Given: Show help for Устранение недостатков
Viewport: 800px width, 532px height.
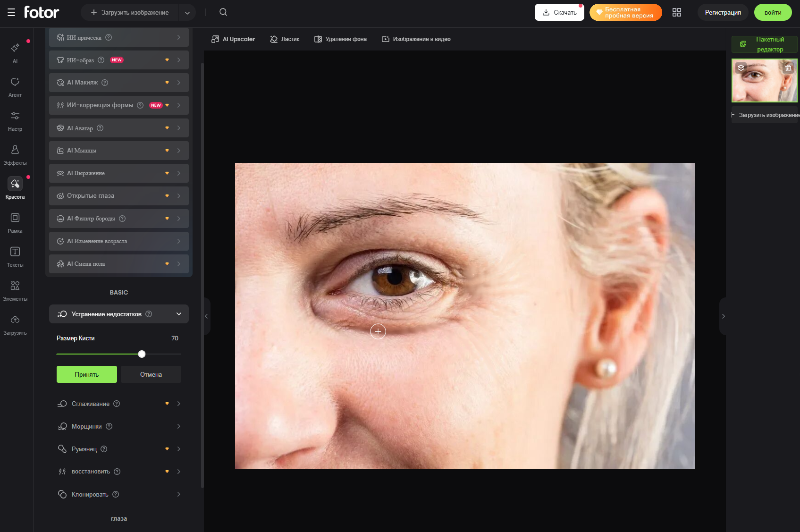Looking at the screenshot, I should click(x=149, y=314).
